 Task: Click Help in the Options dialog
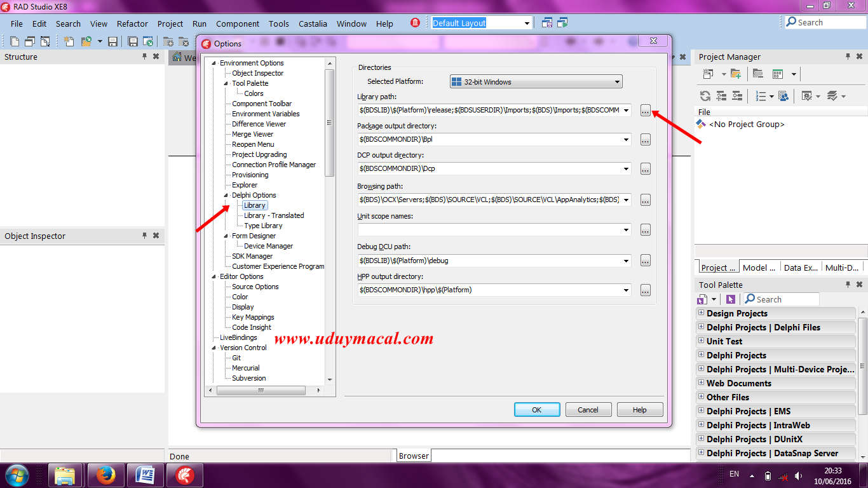(x=640, y=410)
